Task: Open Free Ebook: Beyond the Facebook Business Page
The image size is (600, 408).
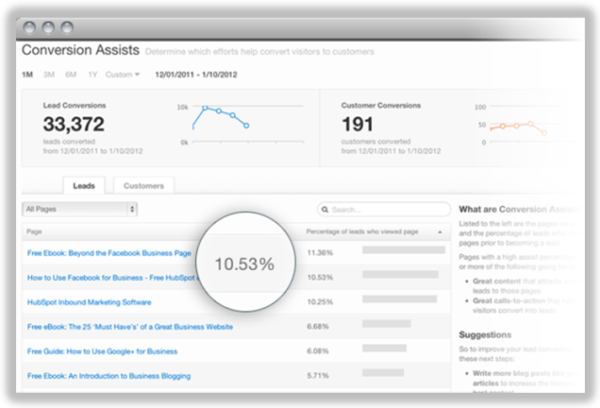Action: [x=109, y=253]
